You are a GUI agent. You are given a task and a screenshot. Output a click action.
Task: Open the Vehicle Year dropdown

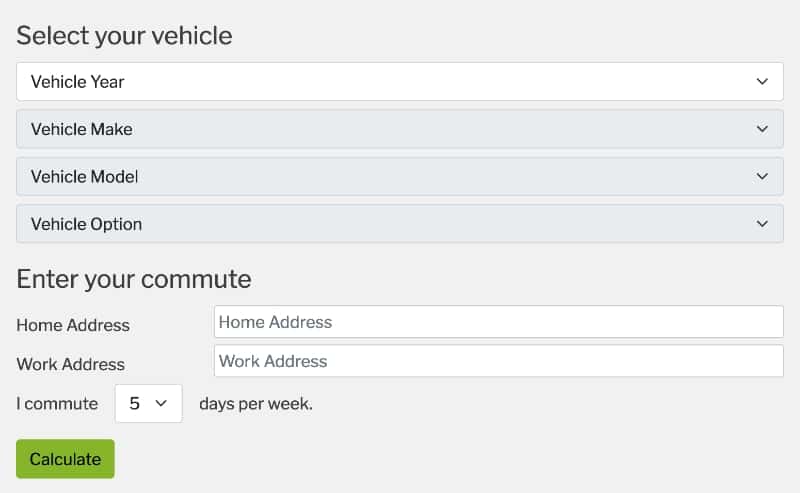point(399,82)
